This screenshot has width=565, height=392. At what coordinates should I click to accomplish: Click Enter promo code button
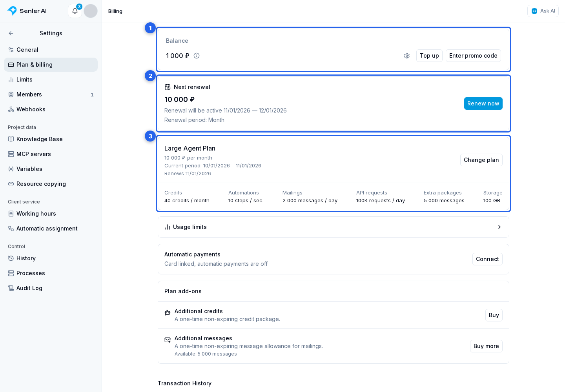(x=473, y=56)
